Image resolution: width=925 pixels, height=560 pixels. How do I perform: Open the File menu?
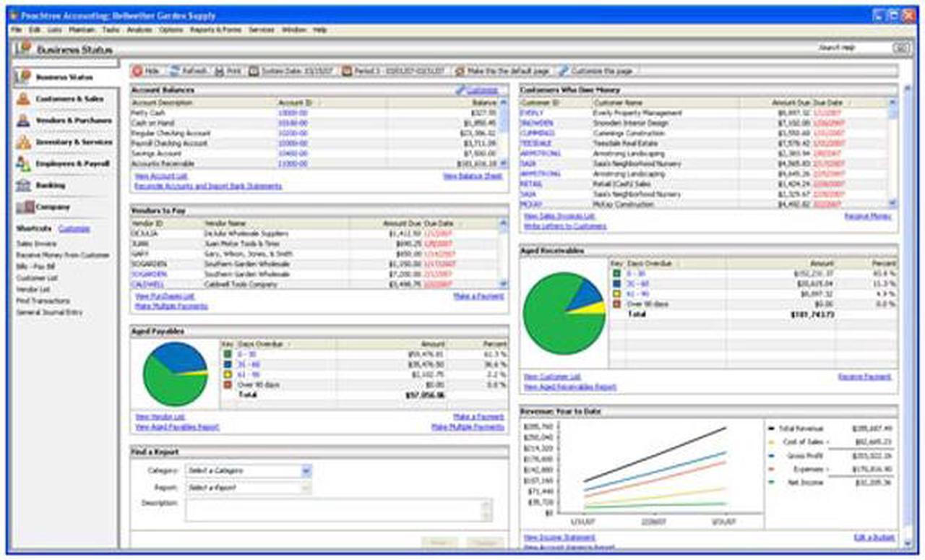[x=16, y=30]
